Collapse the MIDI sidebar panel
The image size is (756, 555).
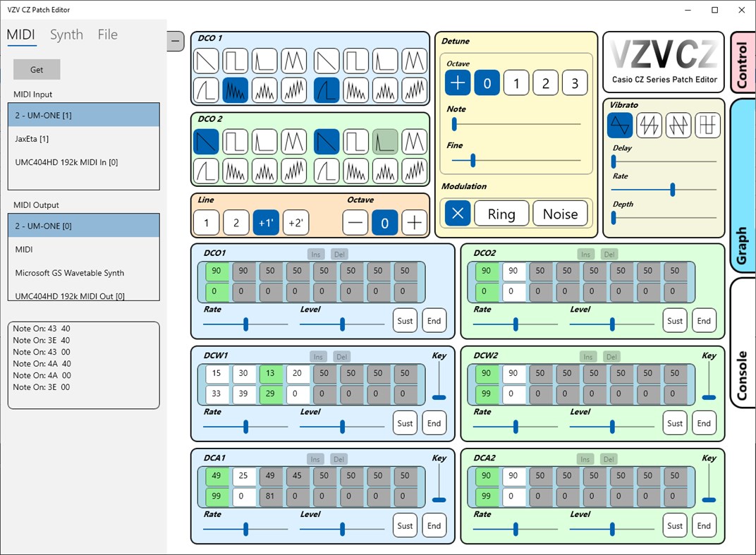click(175, 41)
